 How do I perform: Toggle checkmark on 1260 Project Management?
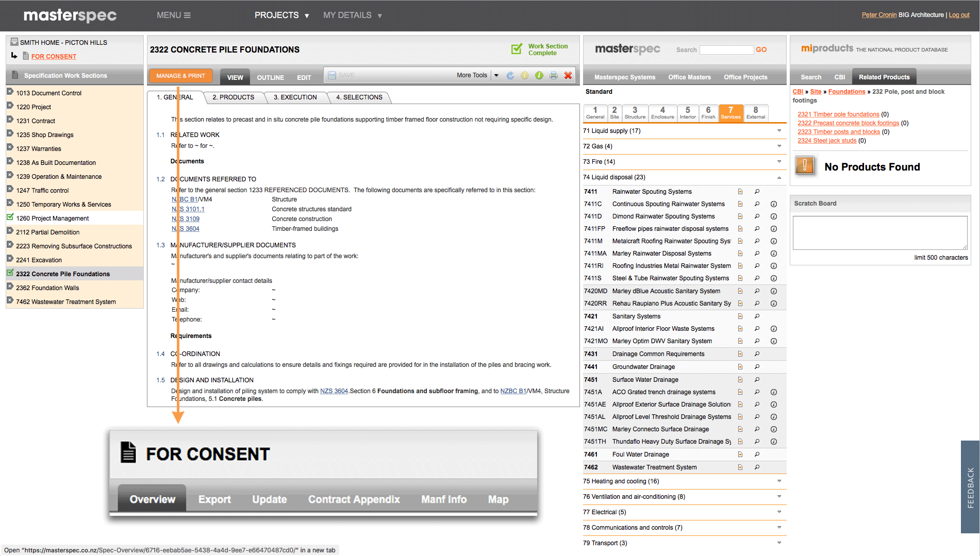coord(10,217)
